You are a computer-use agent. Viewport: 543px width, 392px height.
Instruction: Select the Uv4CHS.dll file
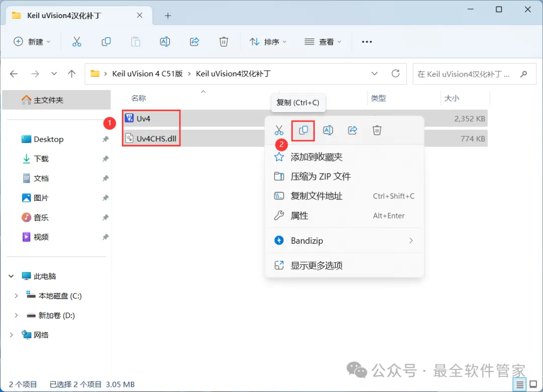pyautogui.click(x=156, y=139)
